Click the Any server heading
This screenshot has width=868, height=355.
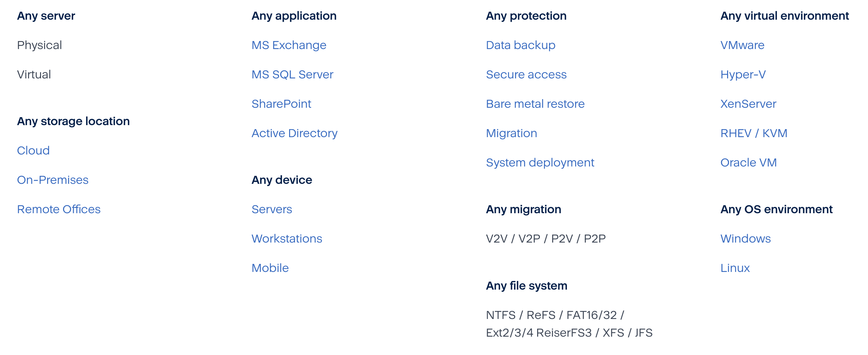point(46,16)
